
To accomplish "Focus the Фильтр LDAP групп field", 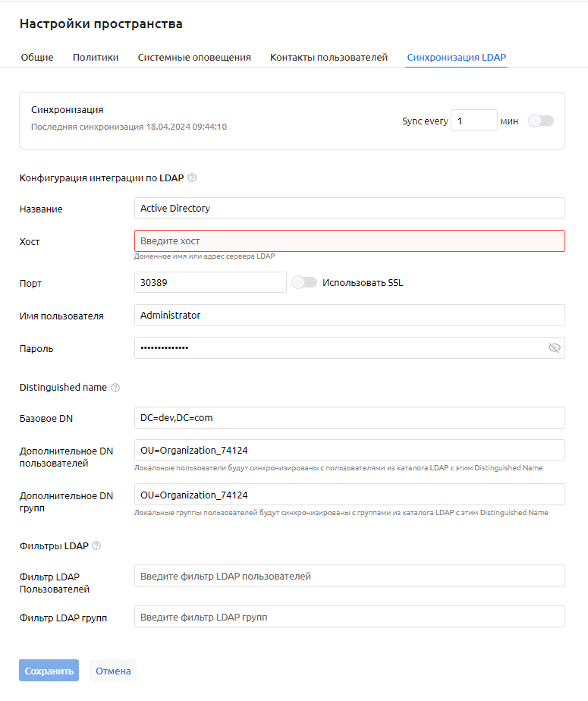I will pos(349,617).
